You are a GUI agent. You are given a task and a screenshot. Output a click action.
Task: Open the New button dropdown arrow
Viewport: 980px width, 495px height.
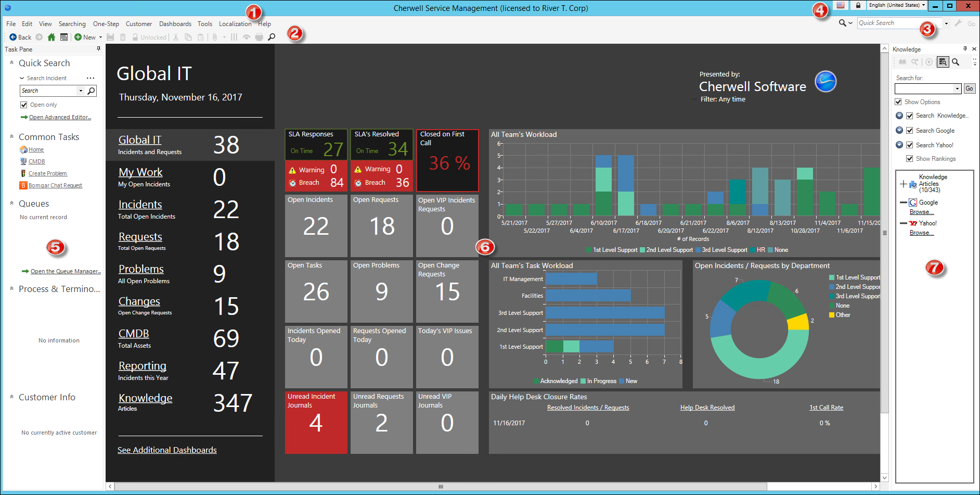pyautogui.click(x=100, y=37)
